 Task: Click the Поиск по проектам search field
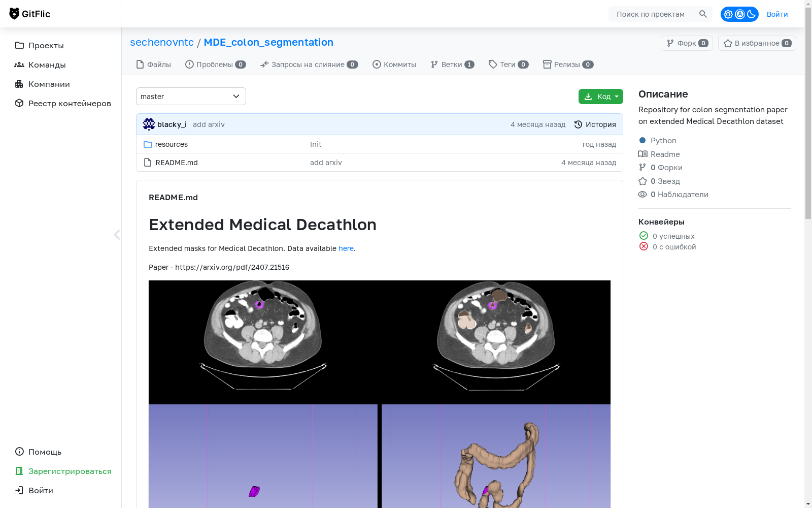pyautogui.click(x=655, y=14)
